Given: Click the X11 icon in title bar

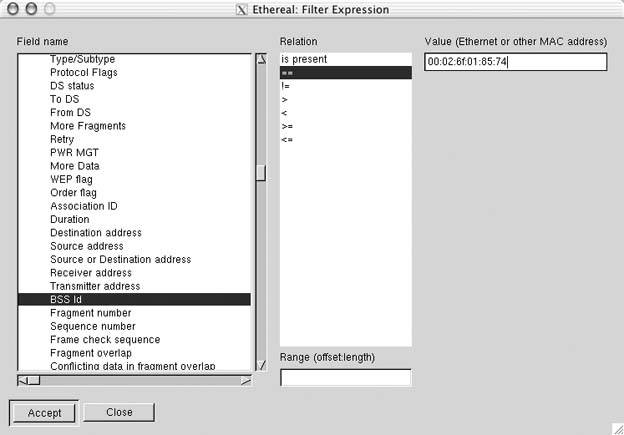Looking at the screenshot, I should (x=241, y=10).
